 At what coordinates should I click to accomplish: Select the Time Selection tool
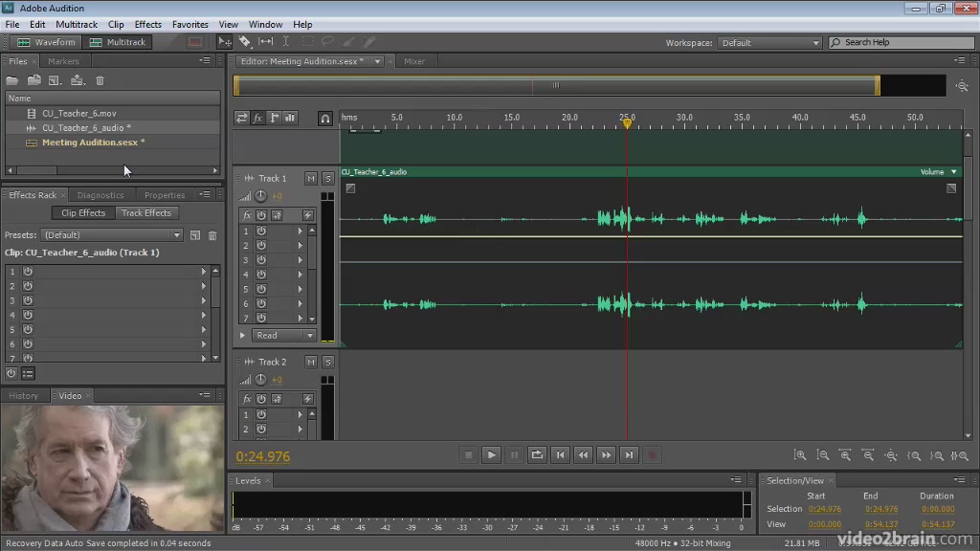(x=285, y=42)
